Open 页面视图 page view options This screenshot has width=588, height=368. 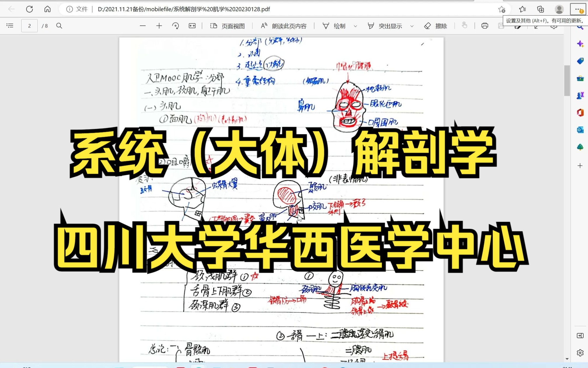(x=227, y=26)
